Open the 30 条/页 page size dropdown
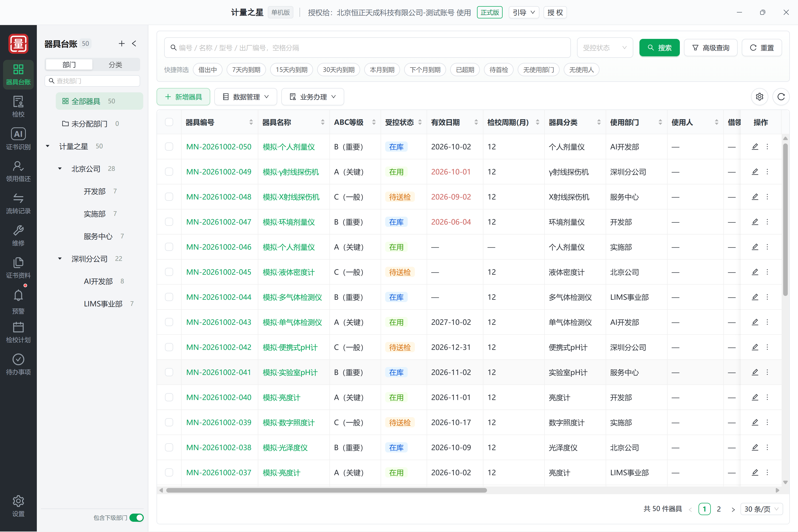This screenshot has width=798, height=532. point(761,509)
